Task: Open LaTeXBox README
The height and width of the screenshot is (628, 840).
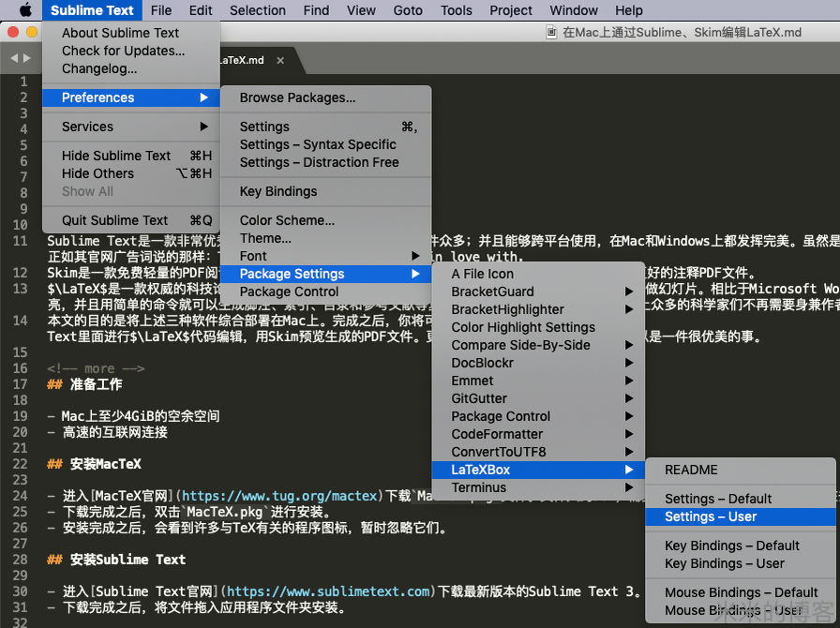Action: 691,470
